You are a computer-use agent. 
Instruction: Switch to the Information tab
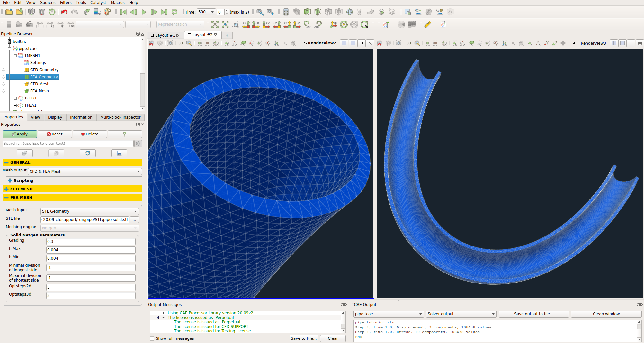(81, 117)
